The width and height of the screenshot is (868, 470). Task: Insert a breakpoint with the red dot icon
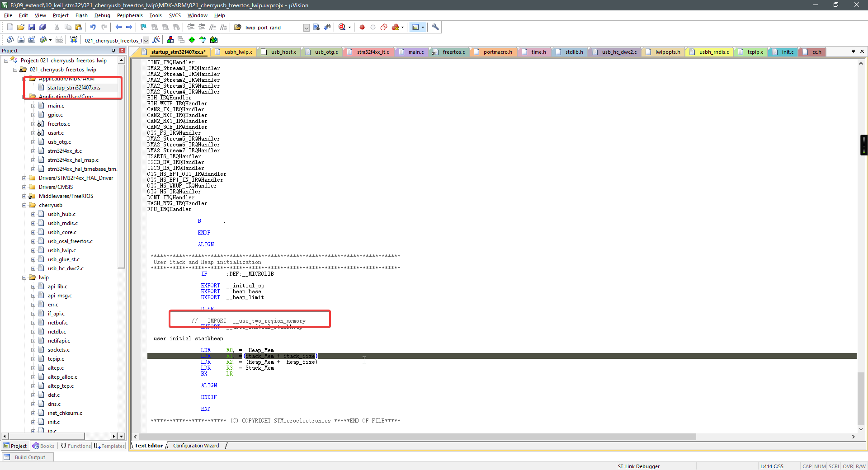[362, 27]
